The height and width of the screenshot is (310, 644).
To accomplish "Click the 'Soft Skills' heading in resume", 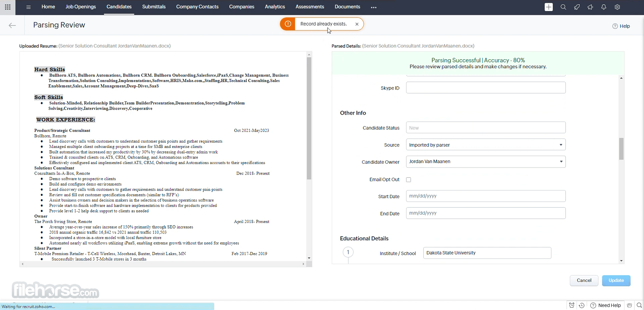I will click(x=49, y=97).
